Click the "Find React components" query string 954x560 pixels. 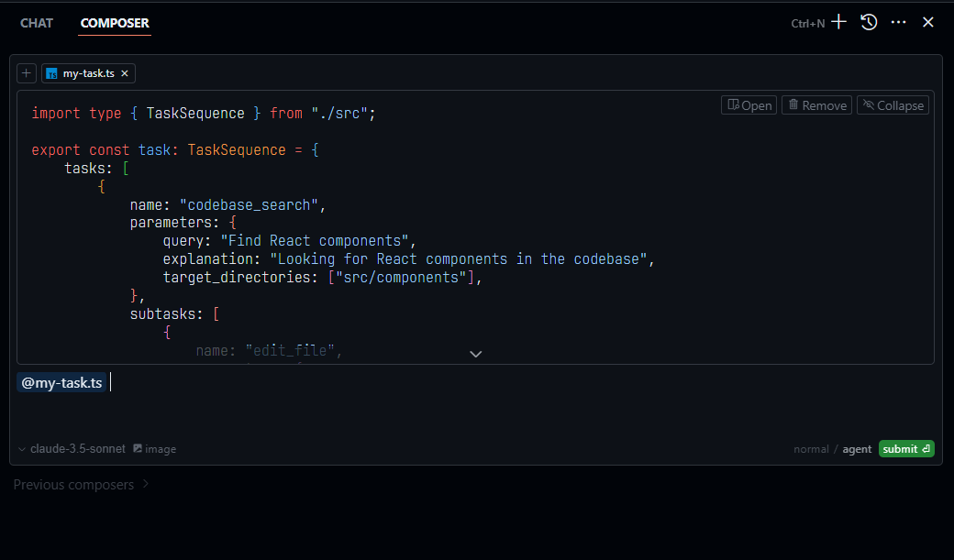pos(315,241)
